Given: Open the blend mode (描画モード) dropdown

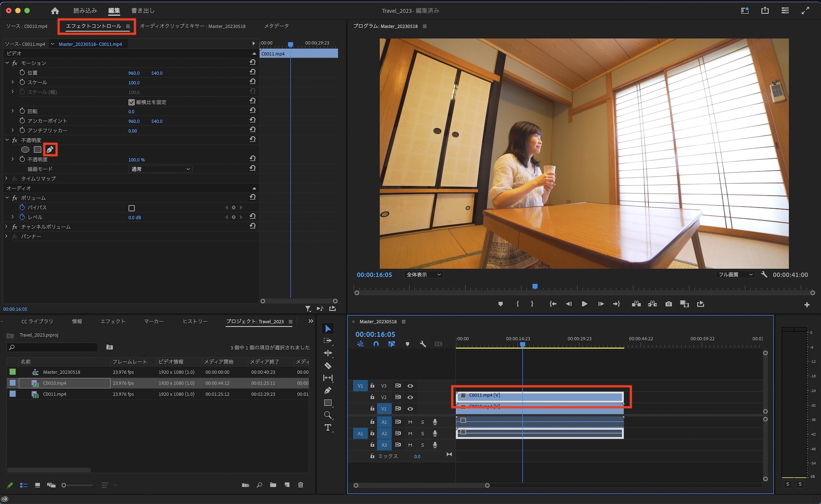Looking at the screenshot, I should (160, 169).
